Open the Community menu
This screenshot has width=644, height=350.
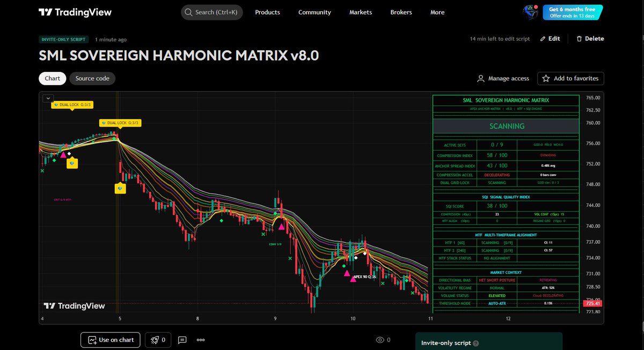(x=314, y=12)
